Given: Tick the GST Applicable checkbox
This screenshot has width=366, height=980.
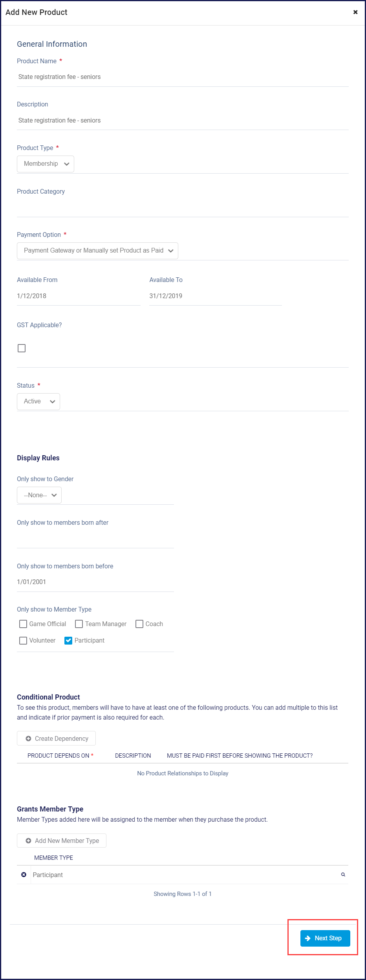Looking at the screenshot, I should 22,348.
